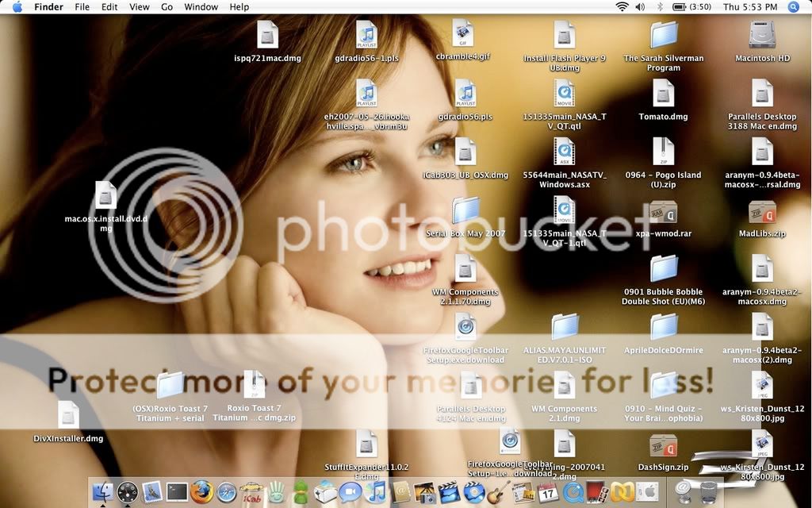Image resolution: width=812 pixels, height=508 pixels.
Task: Launch Dashboard from the dock
Action: [x=128, y=491]
